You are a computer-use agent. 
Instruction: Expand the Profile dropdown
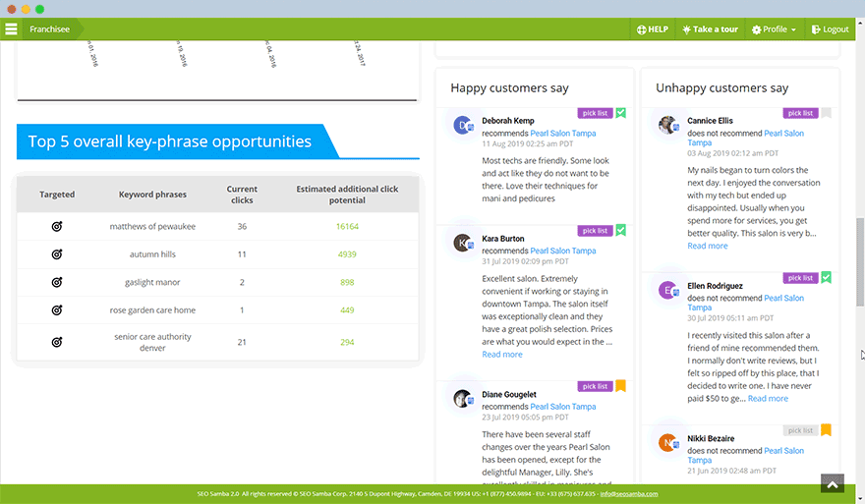(774, 29)
